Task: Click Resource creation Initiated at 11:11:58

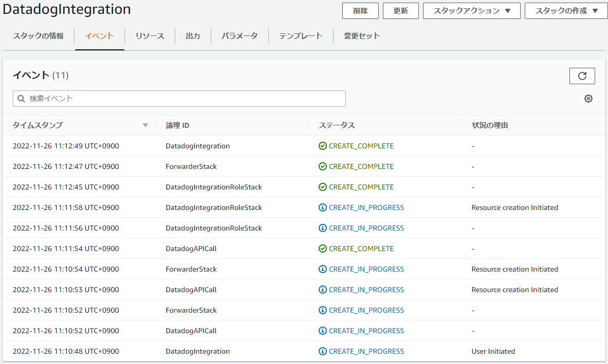Action: tap(515, 207)
